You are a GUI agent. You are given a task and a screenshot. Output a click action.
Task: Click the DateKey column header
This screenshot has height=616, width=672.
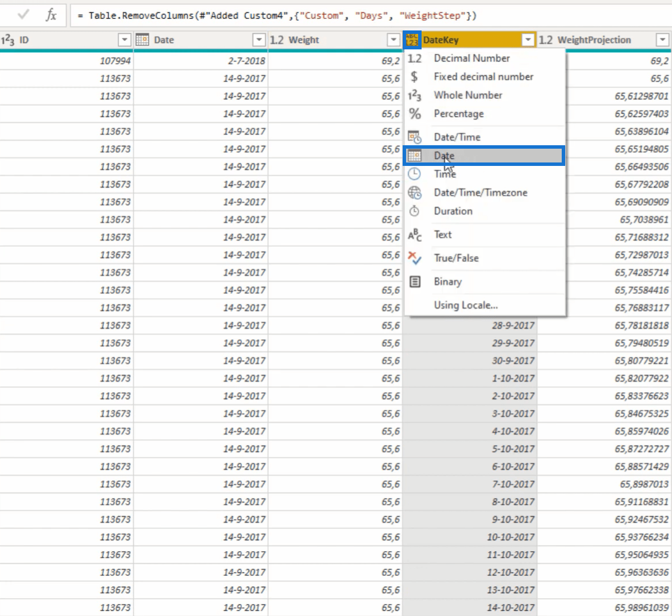click(470, 40)
